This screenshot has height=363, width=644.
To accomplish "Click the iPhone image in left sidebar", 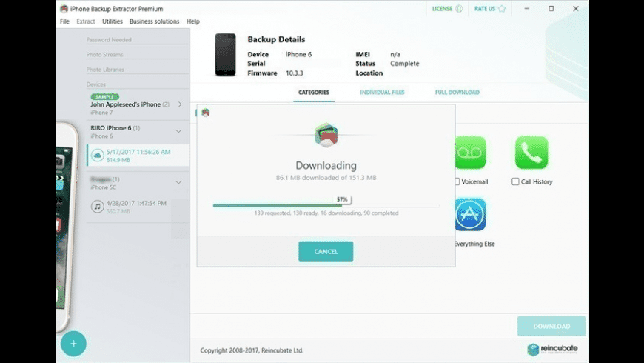I will click(x=67, y=227).
